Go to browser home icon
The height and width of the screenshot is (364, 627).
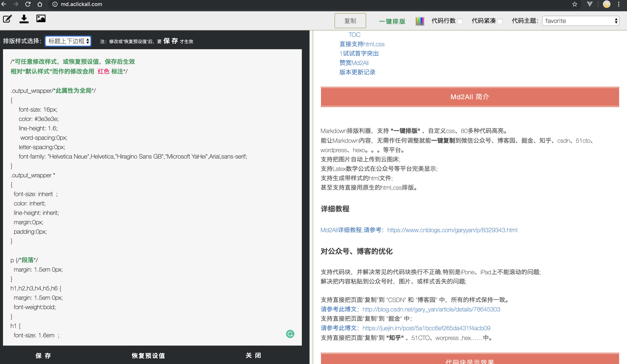pyautogui.click(x=40, y=4)
